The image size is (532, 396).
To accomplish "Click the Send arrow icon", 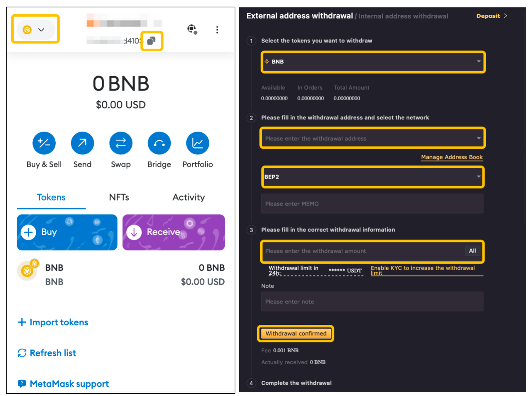I will tap(82, 143).
